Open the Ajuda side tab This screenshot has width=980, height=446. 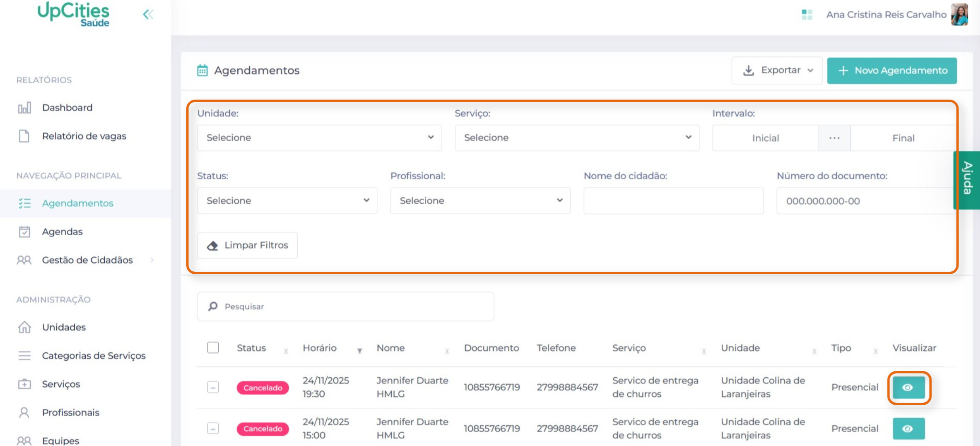(x=967, y=180)
